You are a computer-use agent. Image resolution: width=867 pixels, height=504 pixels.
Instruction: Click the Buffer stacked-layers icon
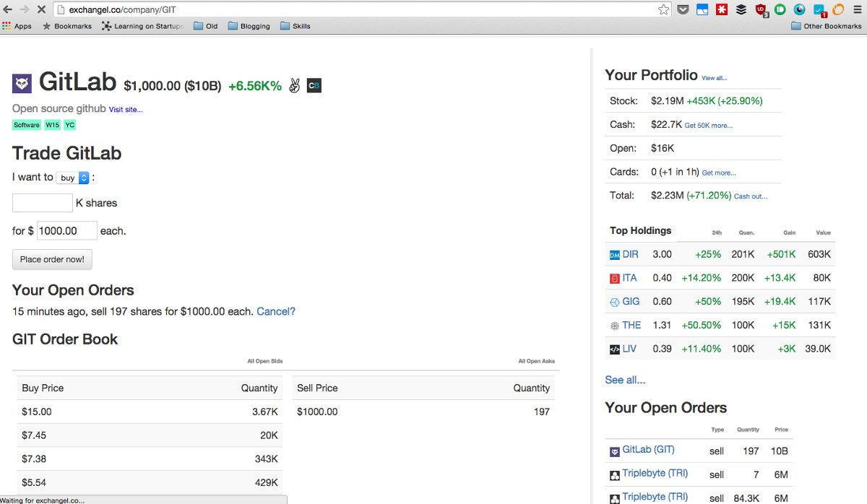(741, 10)
